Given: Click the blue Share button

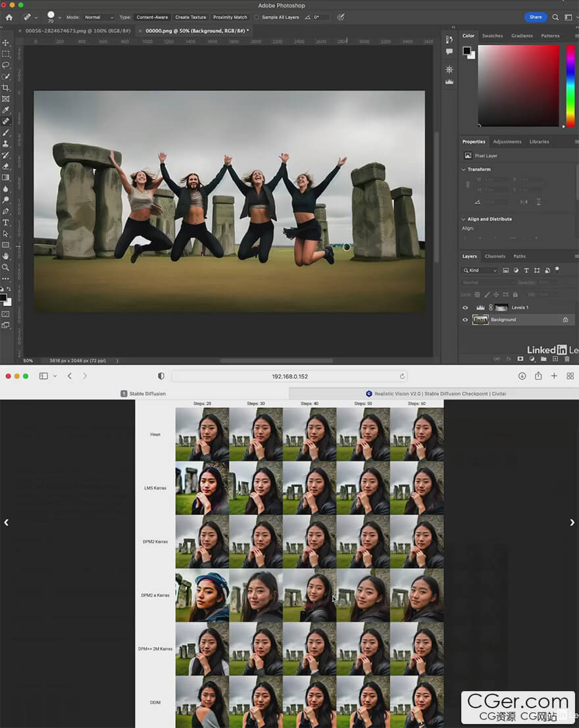Looking at the screenshot, I should 536,17.
